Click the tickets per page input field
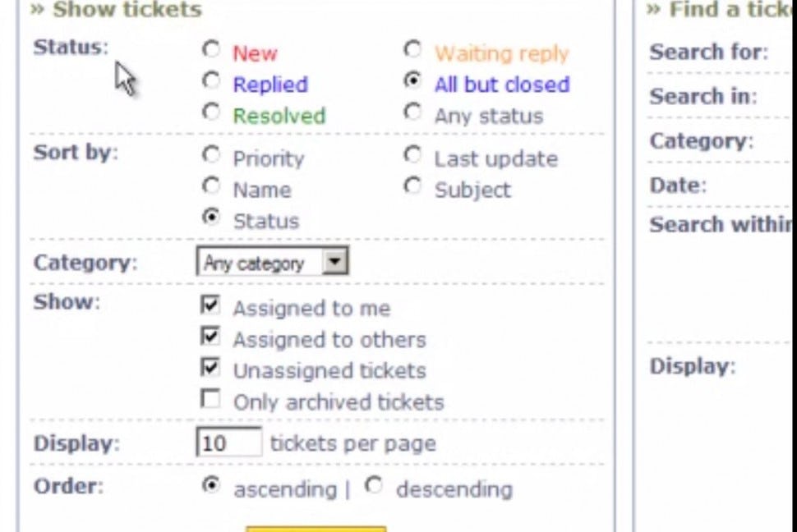This screenshot has height=532, width=797. click(228, 443)
